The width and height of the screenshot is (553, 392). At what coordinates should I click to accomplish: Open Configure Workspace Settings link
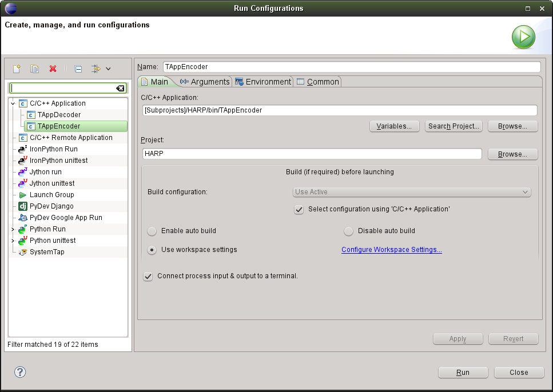pyautogui.click(x=391, y=250)
